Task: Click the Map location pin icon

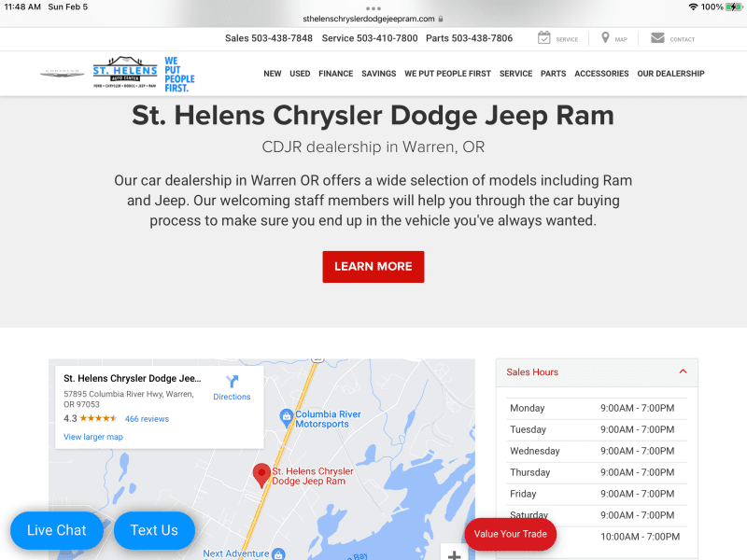Action: point(605,37)
